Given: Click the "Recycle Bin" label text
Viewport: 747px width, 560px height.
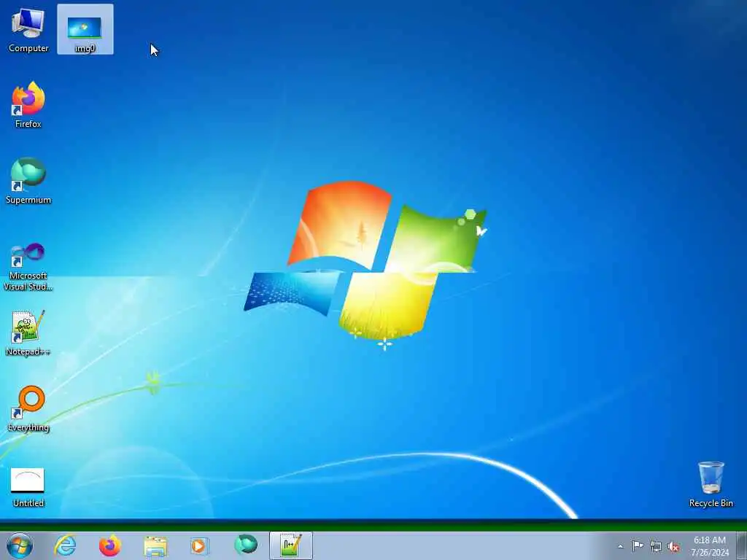Looking at the screenshot, I should point(711,503).
